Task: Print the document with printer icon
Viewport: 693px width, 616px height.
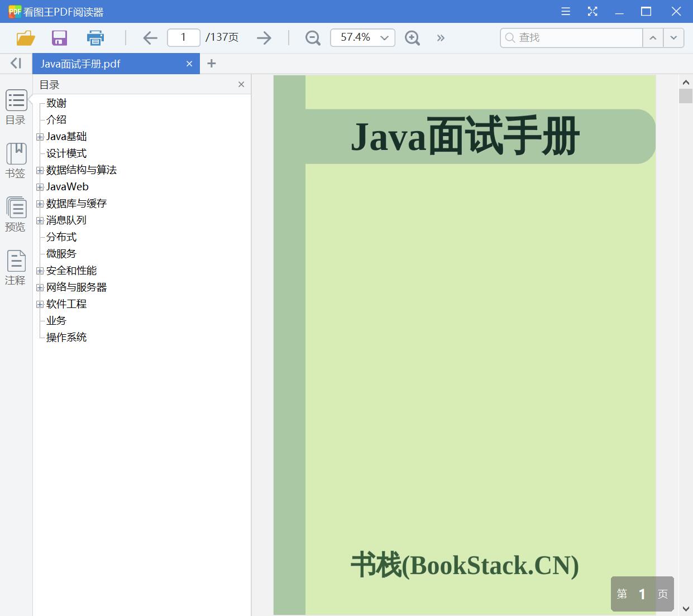Action: click(95, 37)
